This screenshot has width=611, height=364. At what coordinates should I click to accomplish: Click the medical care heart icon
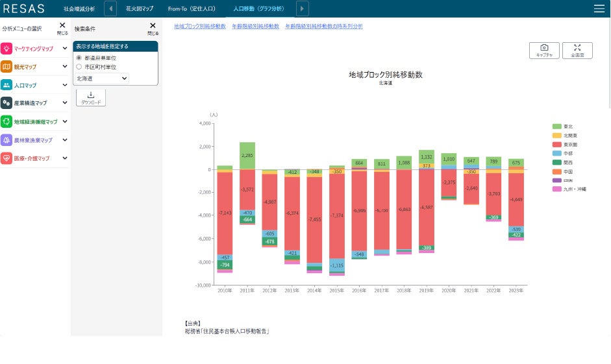(x=6, y=158)
